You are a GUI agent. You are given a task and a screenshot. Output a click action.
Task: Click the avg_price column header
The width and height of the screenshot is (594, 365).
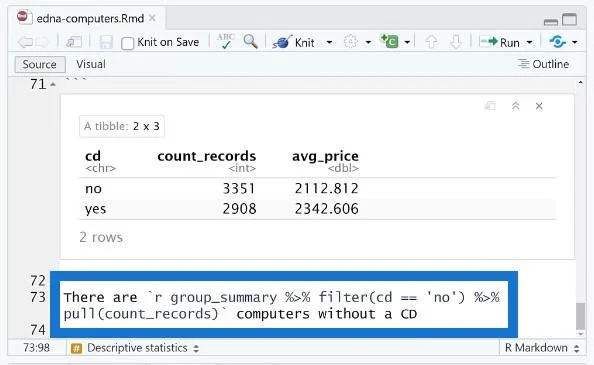click(x=325, y=156)
